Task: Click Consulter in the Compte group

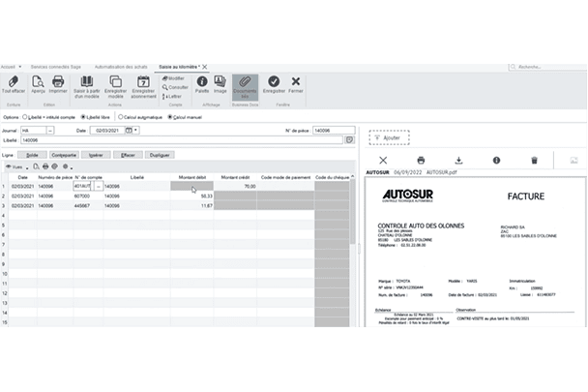Action: [x=175, y=87]
